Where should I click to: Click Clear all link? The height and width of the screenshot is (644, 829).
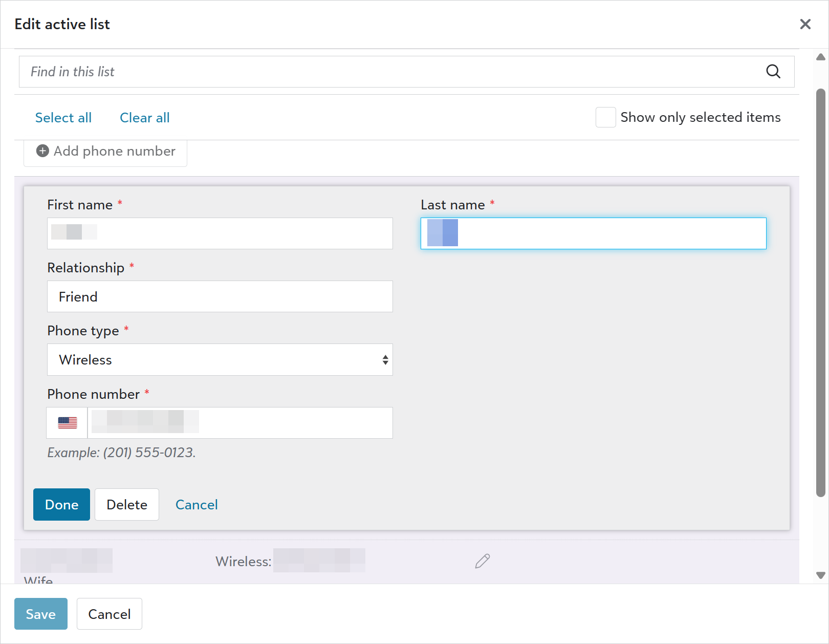pyautogui.click(x=145, y=118)
